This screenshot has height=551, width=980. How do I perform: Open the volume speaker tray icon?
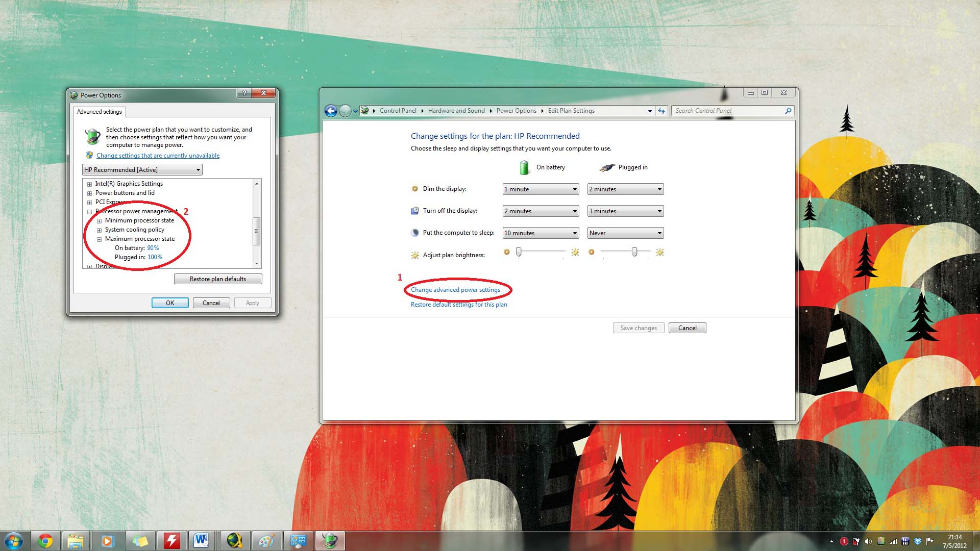click(x=868, y=541)
